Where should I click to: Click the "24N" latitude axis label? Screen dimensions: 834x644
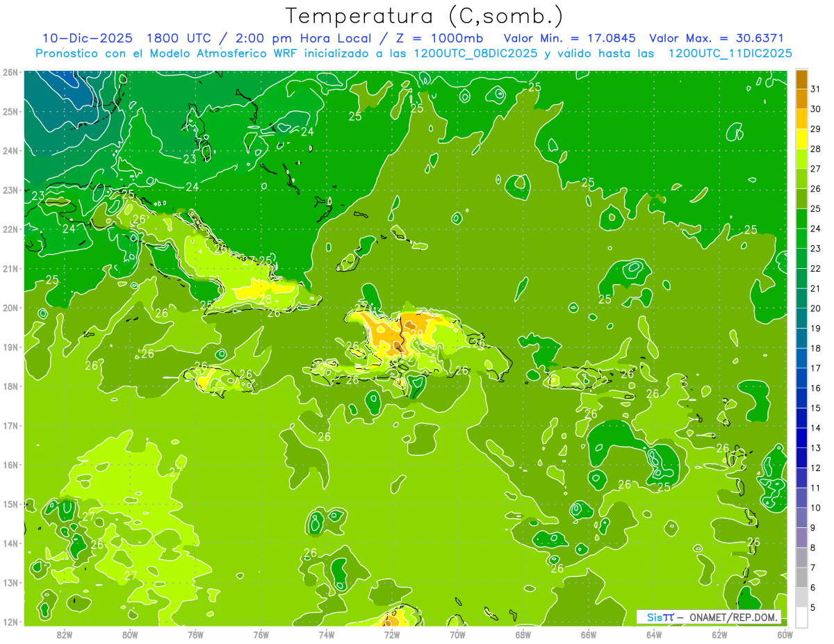tap(10, 151)
